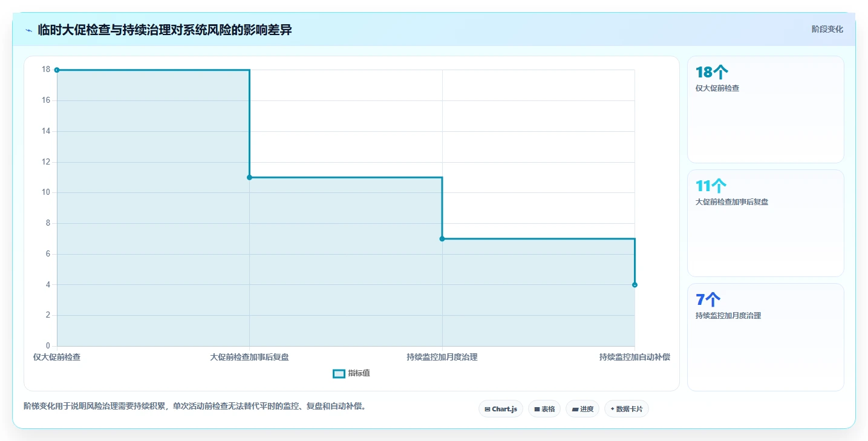Image resolution: width=868 pixels, height=441 pixels.
Task: Open the 18个 仅大促前检查 data card
Action: click(x=765, y=109)
